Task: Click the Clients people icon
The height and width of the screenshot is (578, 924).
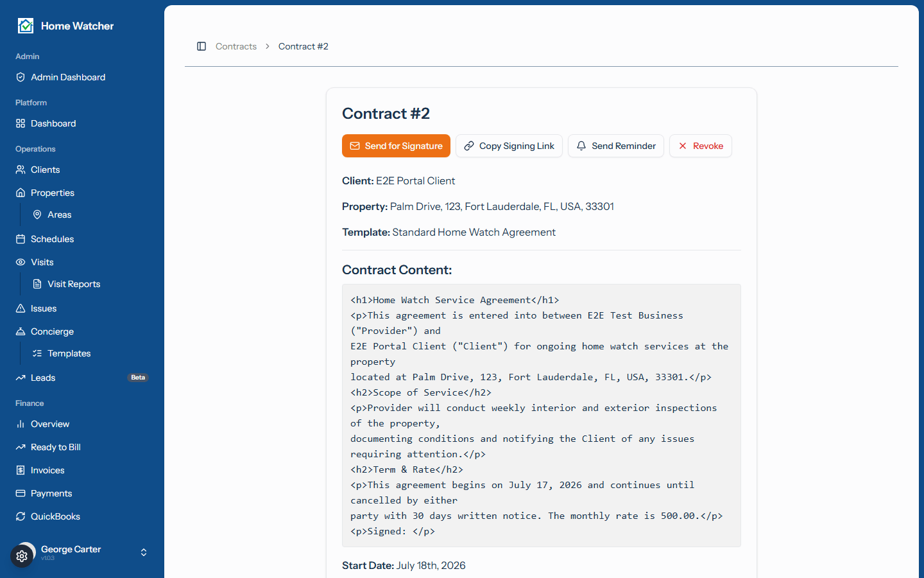Action: coord(21,170)
